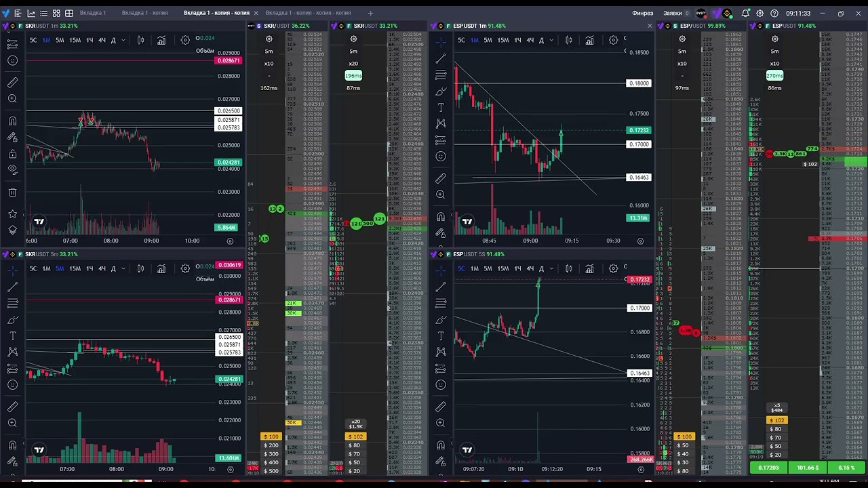Viewport: 868px width, 488px height.
Task: Delete drawings with trash icon on SKRUSDT 1m chart
Action: (12, 192)
